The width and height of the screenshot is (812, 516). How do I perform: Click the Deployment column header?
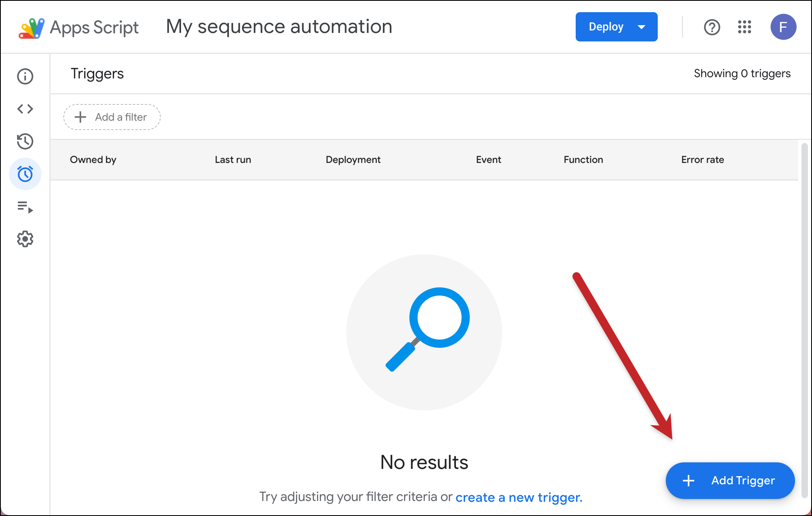click(353, 160)
